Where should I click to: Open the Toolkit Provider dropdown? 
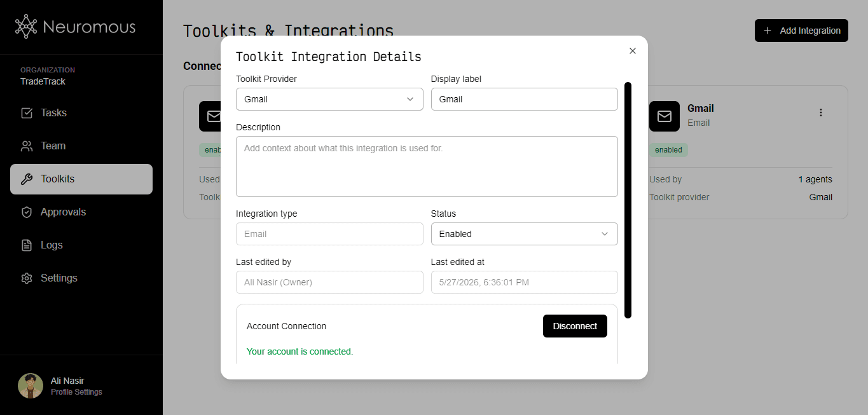[x=329, y=99]
